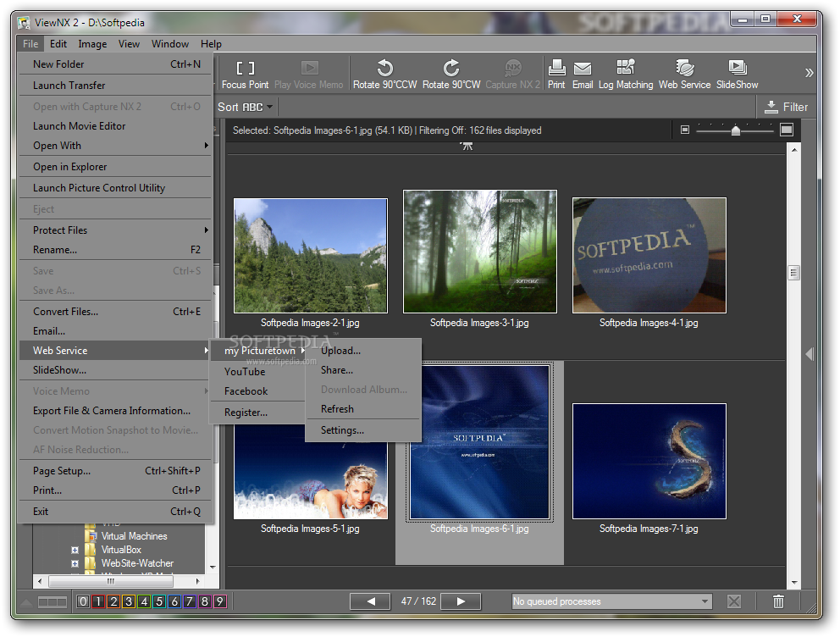Select Softpedia Images-3-1.jpg thumbnail

click(x=480, y=252)
